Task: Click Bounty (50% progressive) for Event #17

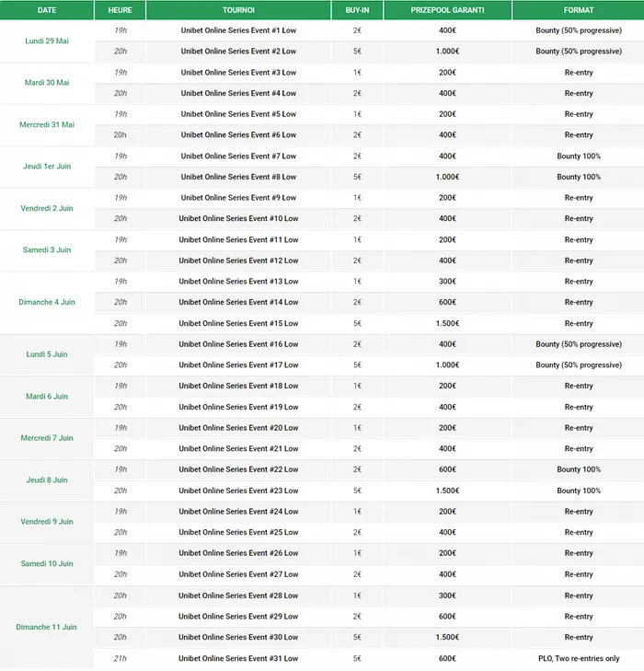Action: pyautogui.click(x=579, y=365)
